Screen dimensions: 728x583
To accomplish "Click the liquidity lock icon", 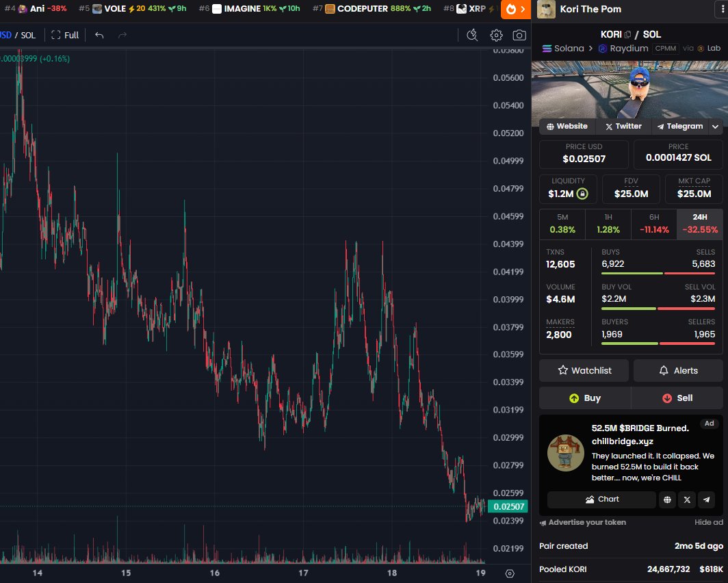I will 582,194.
